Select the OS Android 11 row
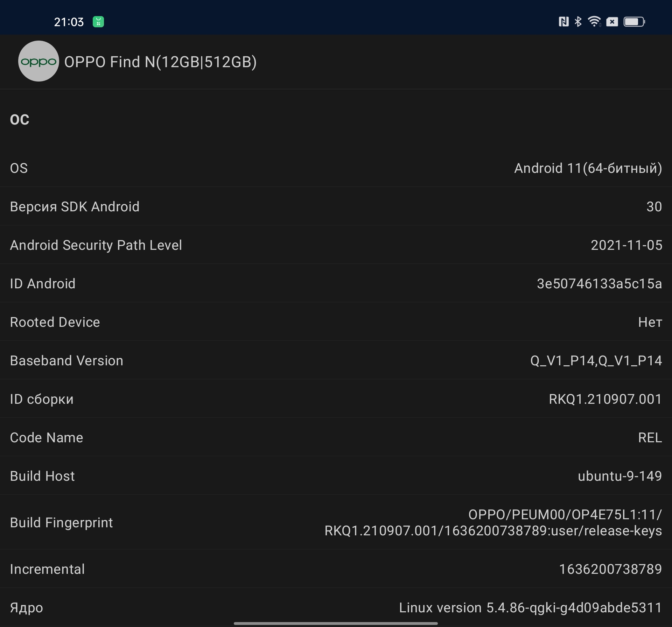672x627 pixels. (336, 168)
